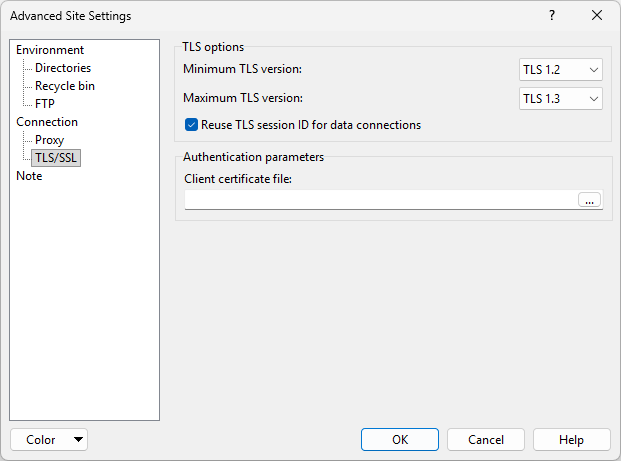Select the TLS/SSL tree item
Screen dimensions: 621x461
point(57,158)
